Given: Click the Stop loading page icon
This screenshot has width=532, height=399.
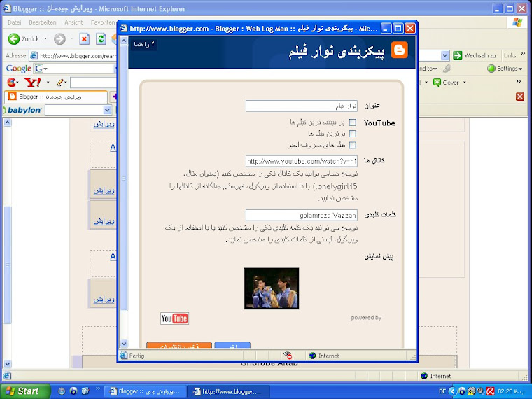Looking at the screenshot, I should [x=84, y=39].
